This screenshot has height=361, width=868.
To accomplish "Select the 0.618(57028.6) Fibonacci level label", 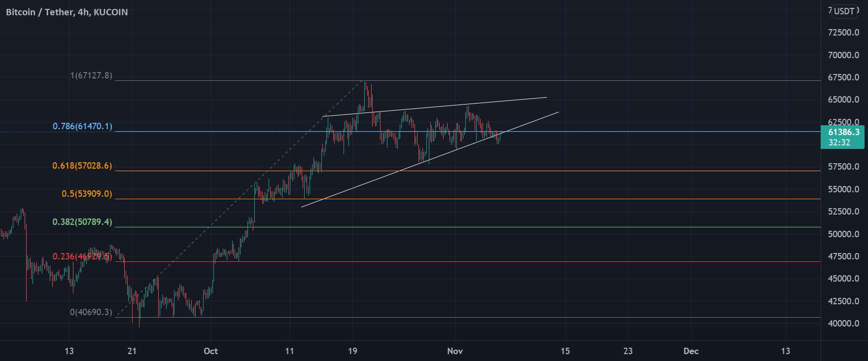I will [82, 166].
